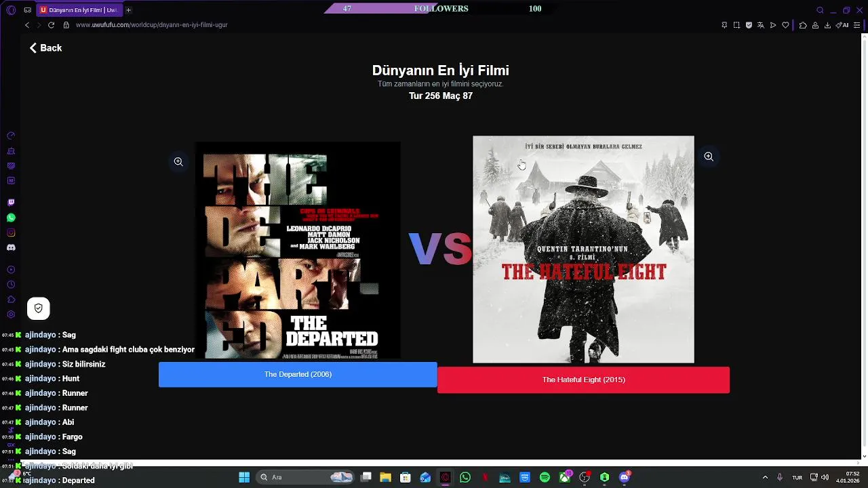Viewport: 868px width, 488px height.
Task: Open downloads icon in browser toolbar
Action: point(827,25)
